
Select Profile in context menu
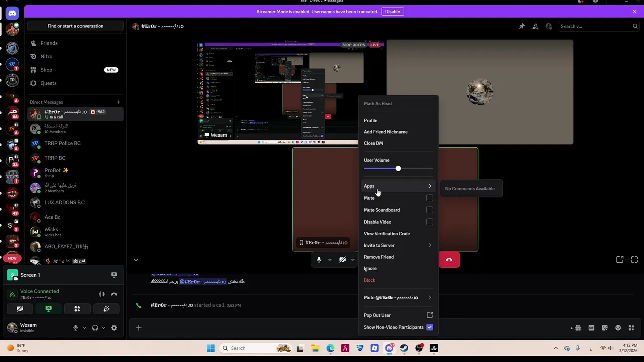pyautogui.click(x=398, y=120)
